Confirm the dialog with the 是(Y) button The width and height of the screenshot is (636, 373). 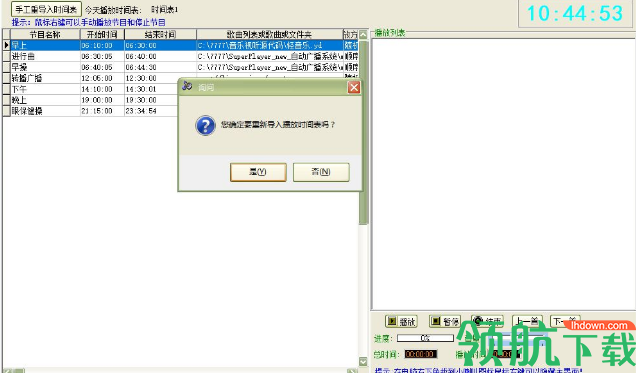[x=258, y=172]
